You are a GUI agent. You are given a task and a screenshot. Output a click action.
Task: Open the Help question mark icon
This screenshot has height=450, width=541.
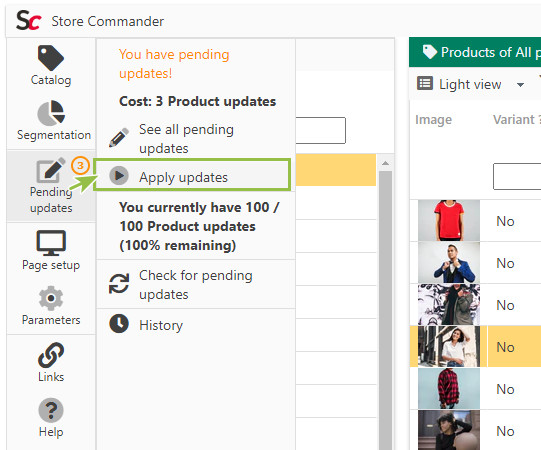[51, 410]
